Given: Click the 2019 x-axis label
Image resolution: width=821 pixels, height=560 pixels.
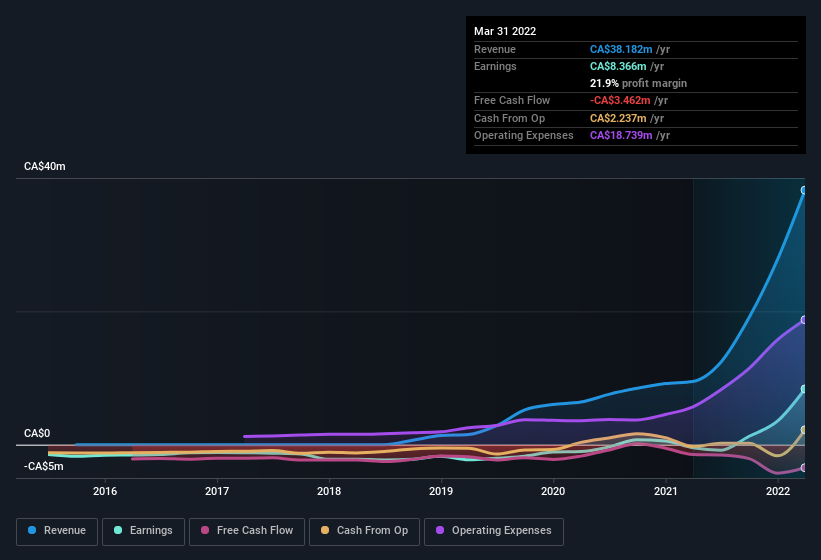Looking at the screenshot, I should pyautogui.click(x=441, y=491).
